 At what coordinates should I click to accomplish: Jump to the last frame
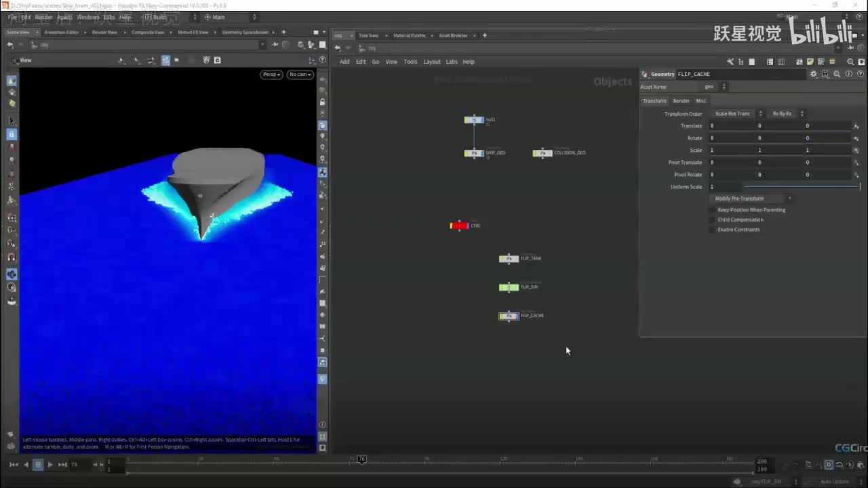point(62,465)
